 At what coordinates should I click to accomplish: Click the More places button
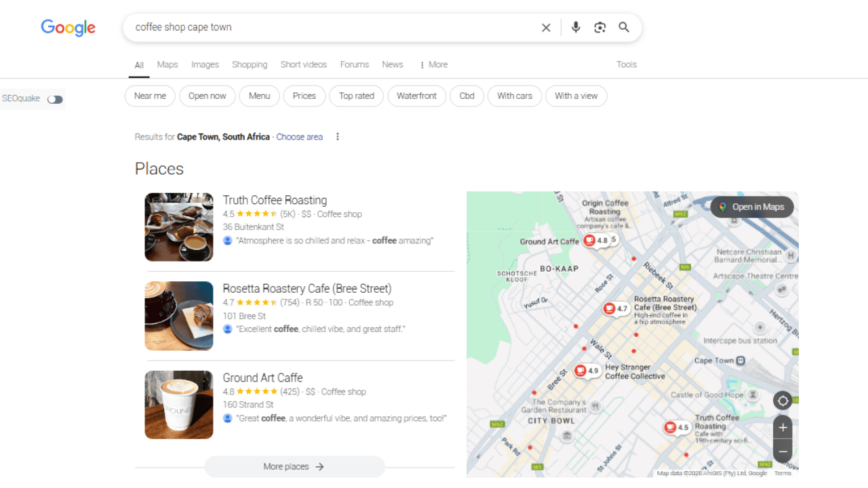tap(294, 467)
